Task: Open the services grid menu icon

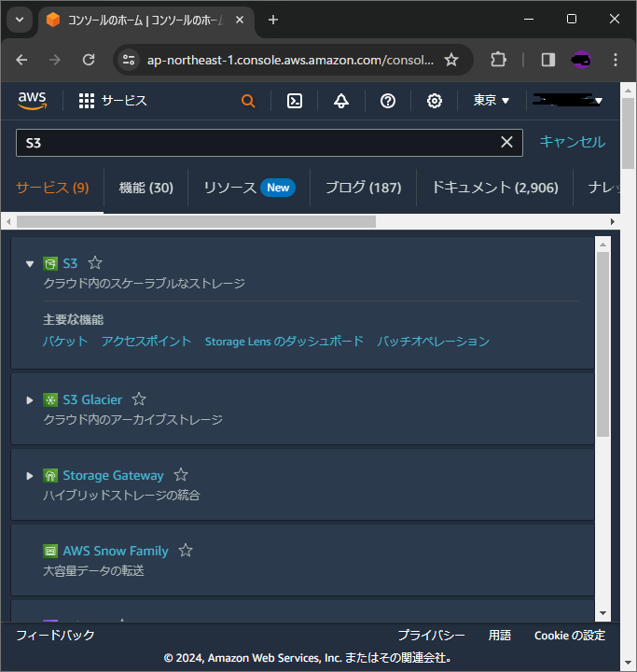Action: [87, 101]
